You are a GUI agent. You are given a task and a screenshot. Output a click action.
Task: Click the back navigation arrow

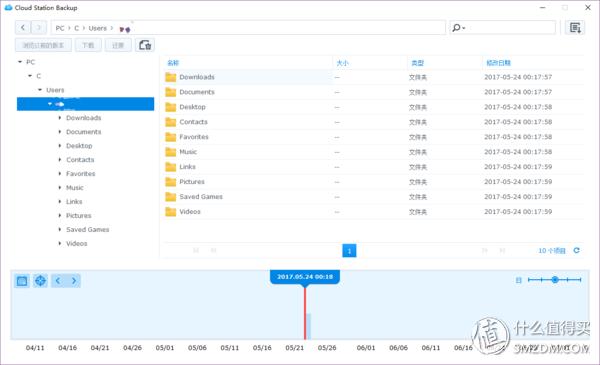tap(23, 28)
